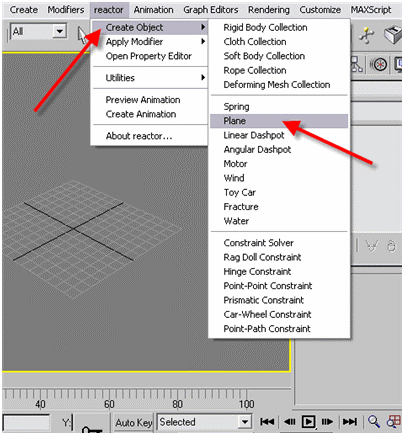Image resolution: width=404 pixels, height=435 pixels.
Task: Choose Plane from Create Object submenu
Action: coord(279,121)
